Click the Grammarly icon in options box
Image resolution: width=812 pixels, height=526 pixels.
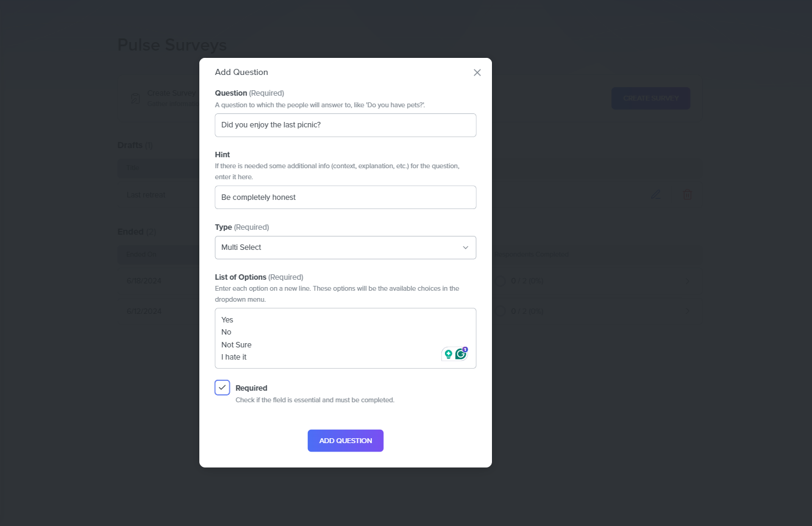(x=461, y=354)
